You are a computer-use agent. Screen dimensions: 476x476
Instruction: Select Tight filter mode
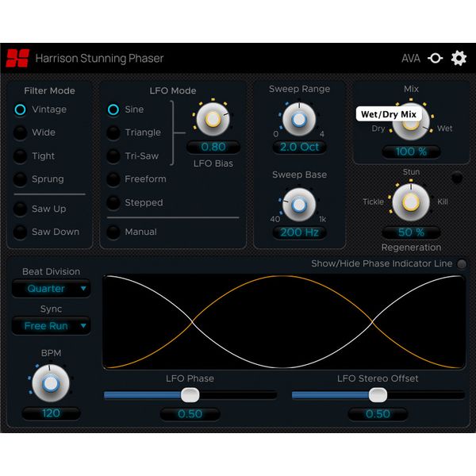coord(20,156)
